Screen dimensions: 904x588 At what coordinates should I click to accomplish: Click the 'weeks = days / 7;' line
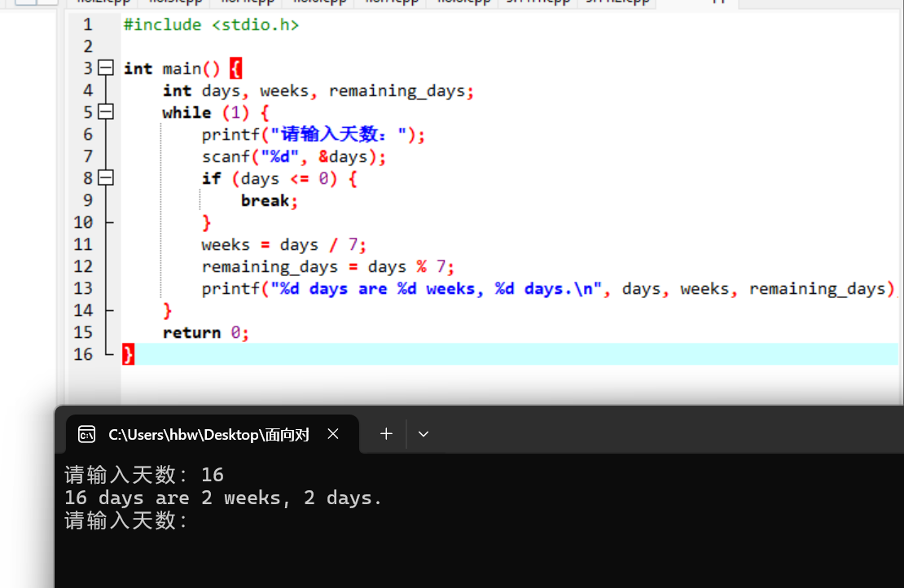point(283,244)
